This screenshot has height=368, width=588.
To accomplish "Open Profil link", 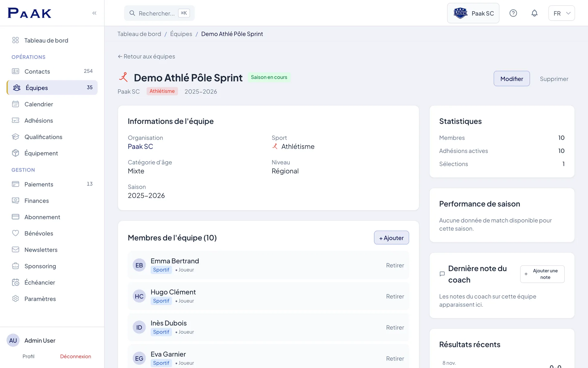I will coord(28,356).
